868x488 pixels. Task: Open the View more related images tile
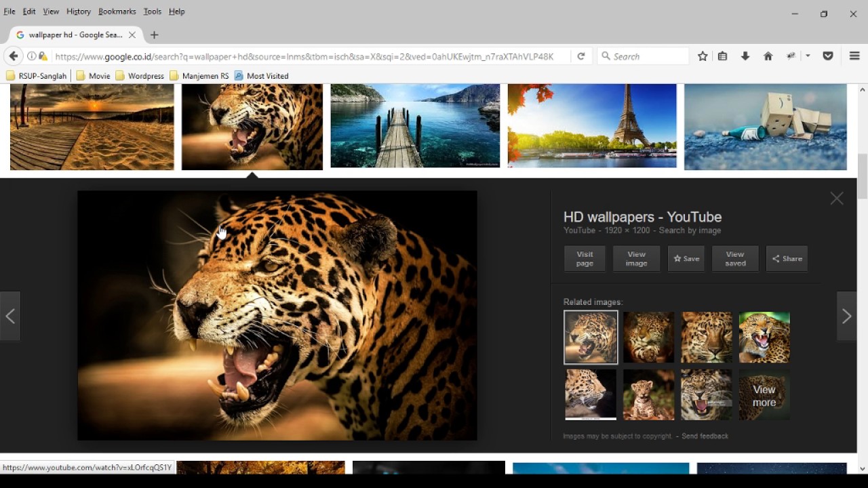click(x=764, y=395)
